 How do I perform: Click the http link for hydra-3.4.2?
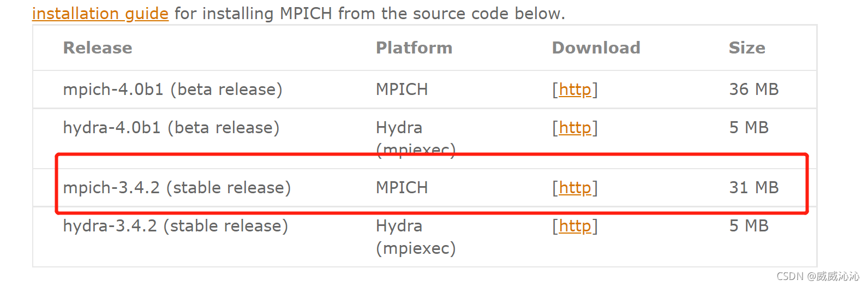tap(575, 225)
